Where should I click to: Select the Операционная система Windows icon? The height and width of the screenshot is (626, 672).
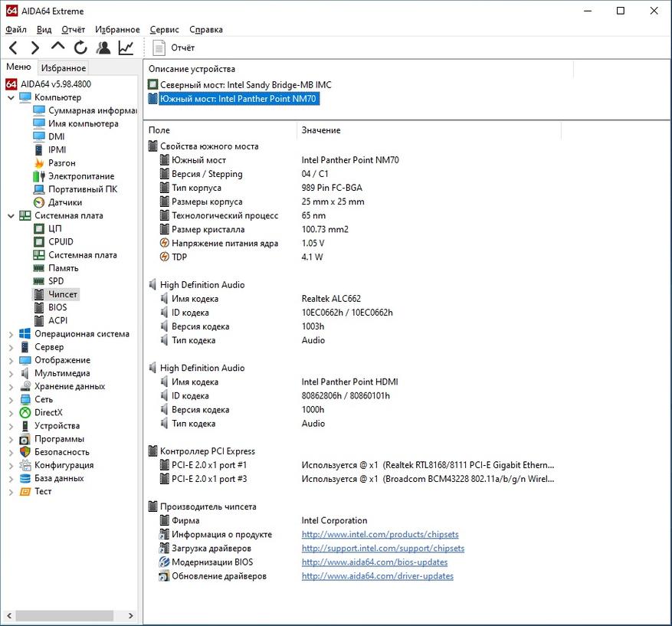[x=25, y=334]
